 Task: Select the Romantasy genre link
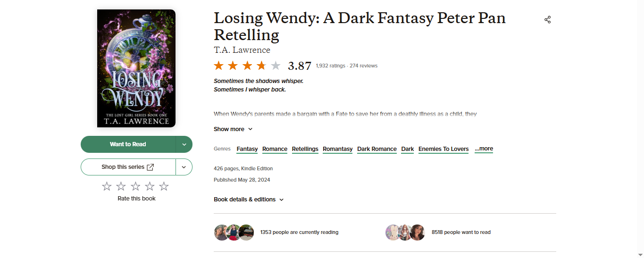click(337, 149)
